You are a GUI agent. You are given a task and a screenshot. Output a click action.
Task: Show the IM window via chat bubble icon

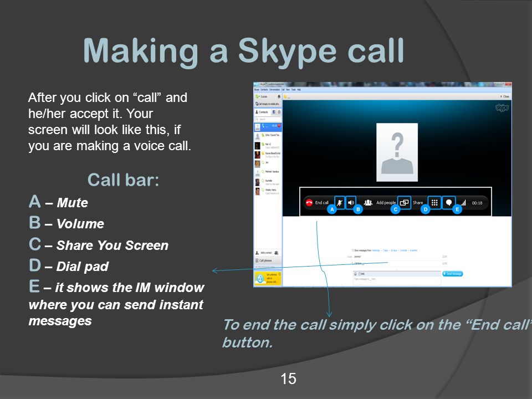click(448, 203)
